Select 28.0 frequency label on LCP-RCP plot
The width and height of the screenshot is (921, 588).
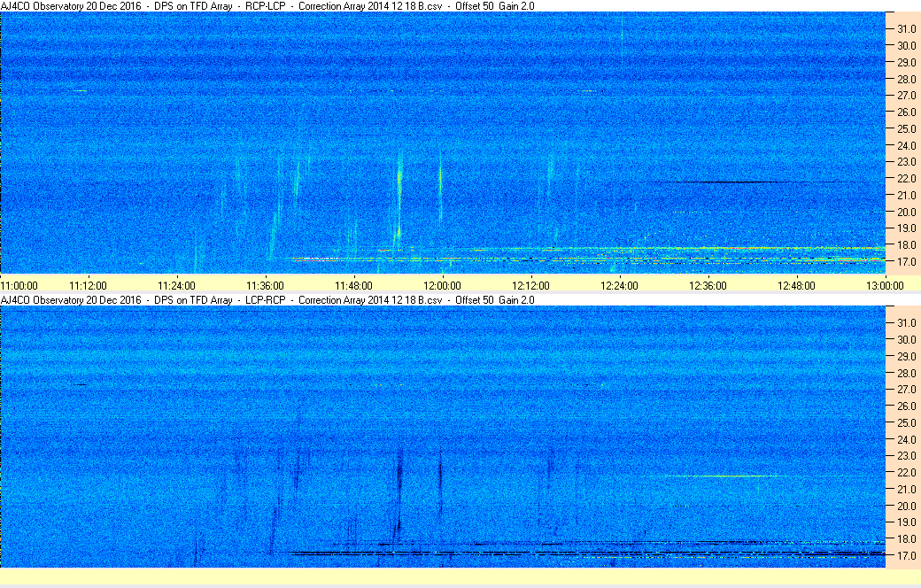click(906, 373)
